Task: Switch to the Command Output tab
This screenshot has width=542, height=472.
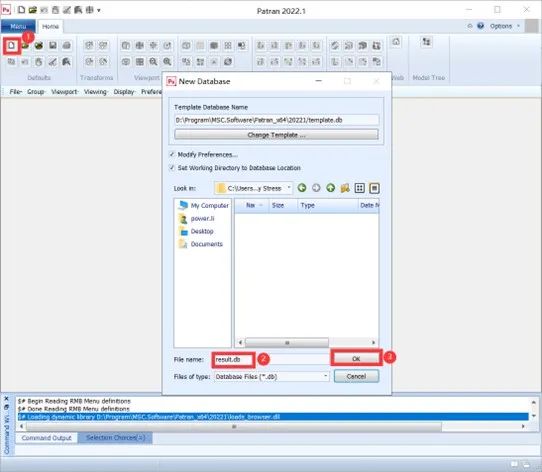Action: 46,438
